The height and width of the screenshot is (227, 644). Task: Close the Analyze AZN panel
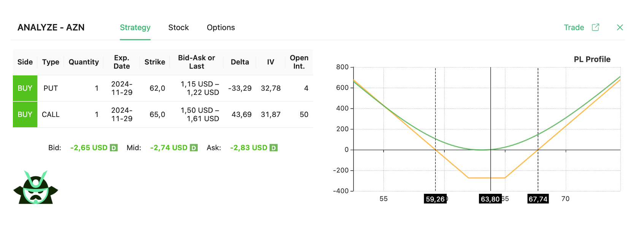click(620, 27)
